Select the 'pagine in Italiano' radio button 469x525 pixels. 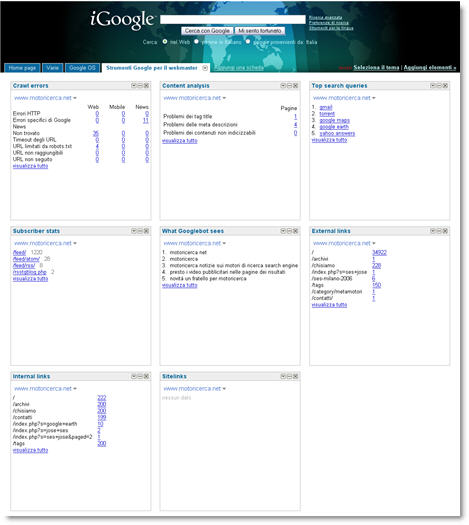[x=197, y=42]
